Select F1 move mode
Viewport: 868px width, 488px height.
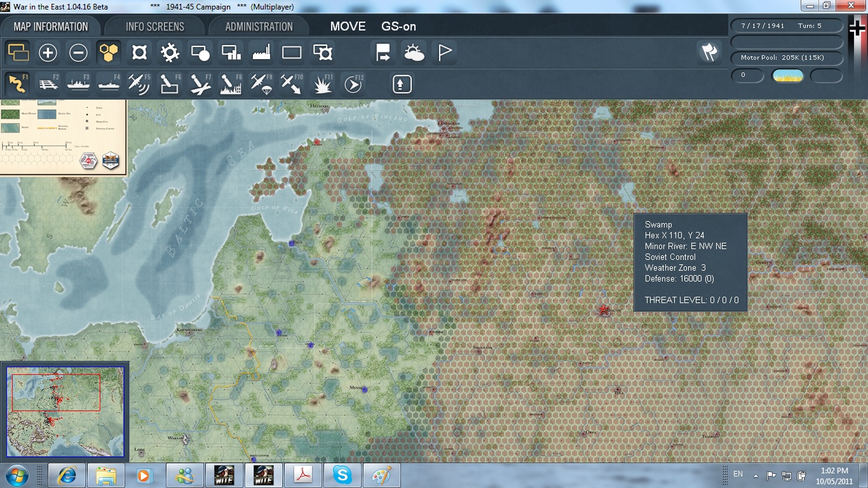(18, 84)
